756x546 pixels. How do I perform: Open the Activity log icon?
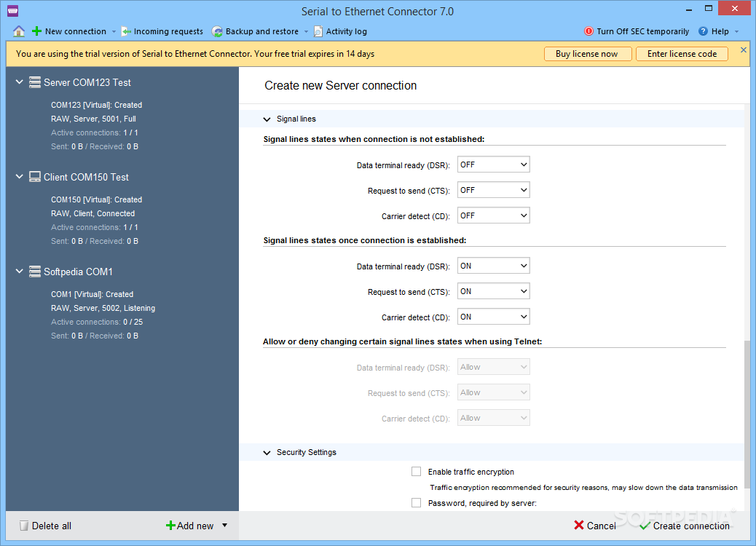click(318, 31)
